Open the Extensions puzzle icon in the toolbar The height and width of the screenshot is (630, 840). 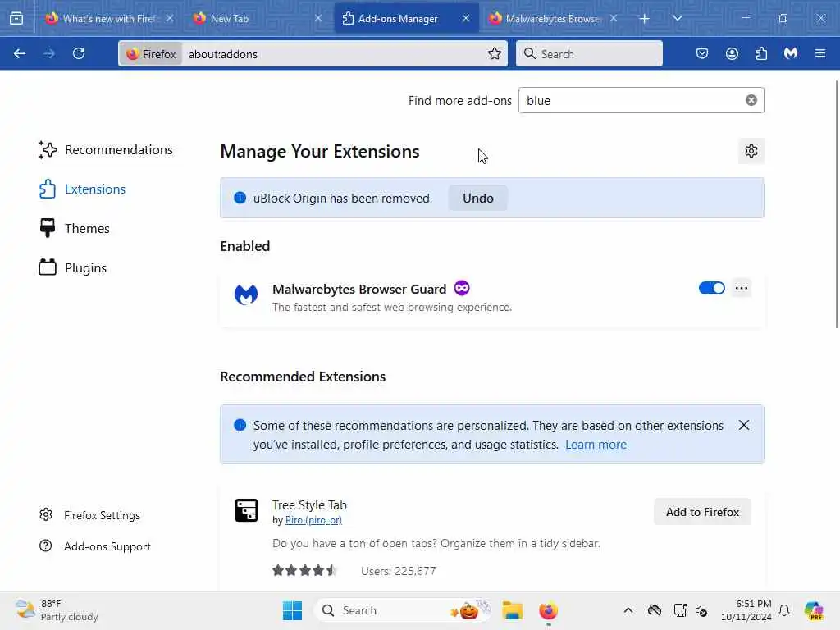(x=761, y=53)
